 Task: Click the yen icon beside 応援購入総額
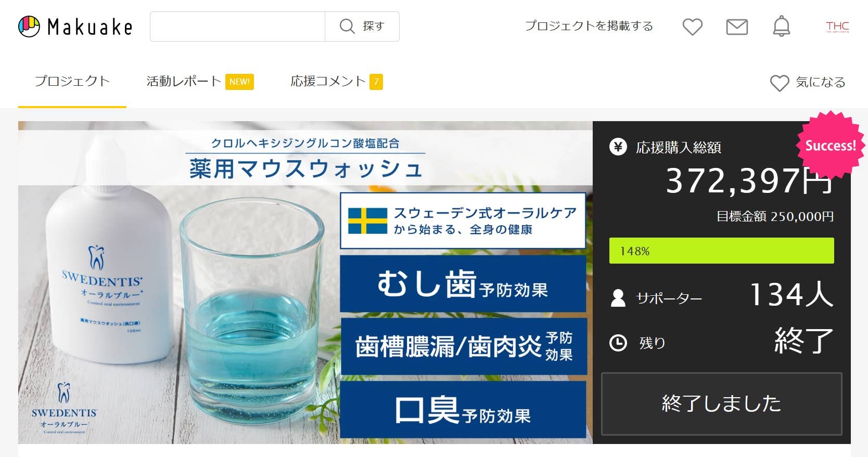point(618,147)
